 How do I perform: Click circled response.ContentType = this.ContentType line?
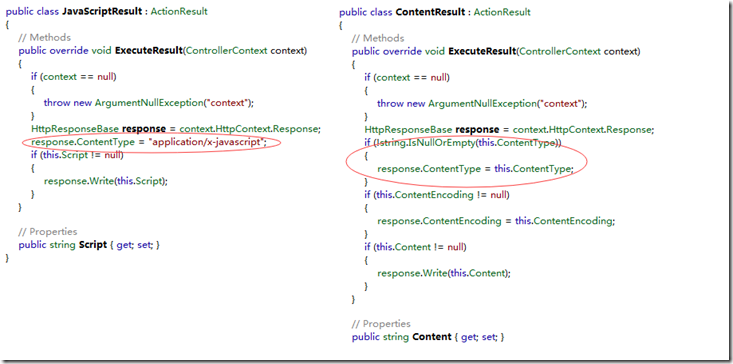[x=475, y=169]
